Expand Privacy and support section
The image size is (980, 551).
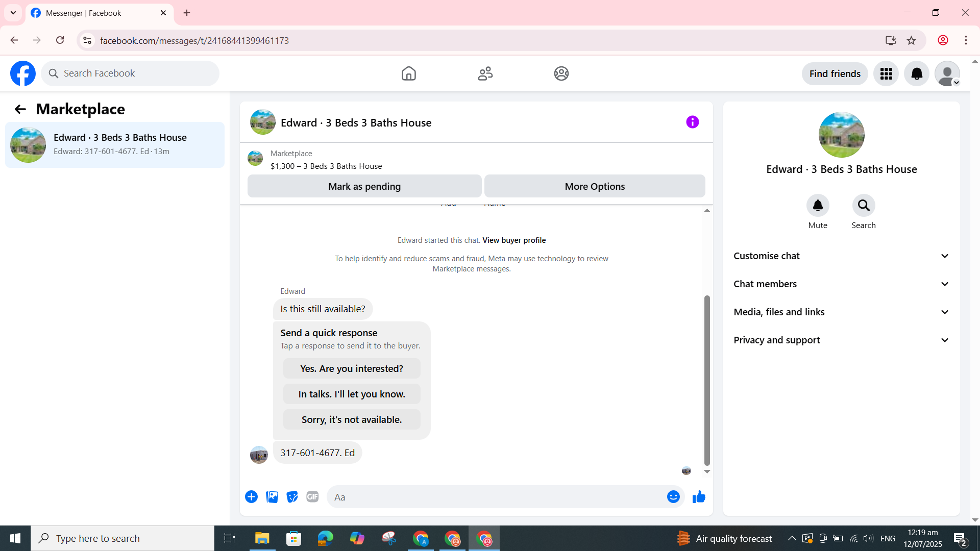point(841,340)
